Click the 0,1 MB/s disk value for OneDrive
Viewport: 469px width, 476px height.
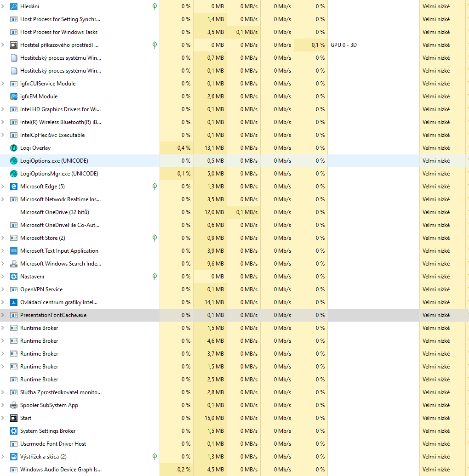tap(246, 212)
